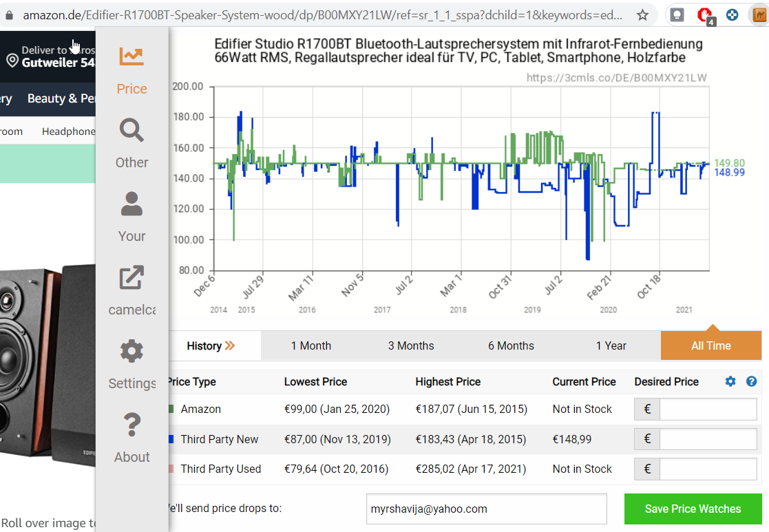The width and height of the screenshot is (769, 532).
Task: Open the Other search magnifier icon
Action: coord(131,131)
